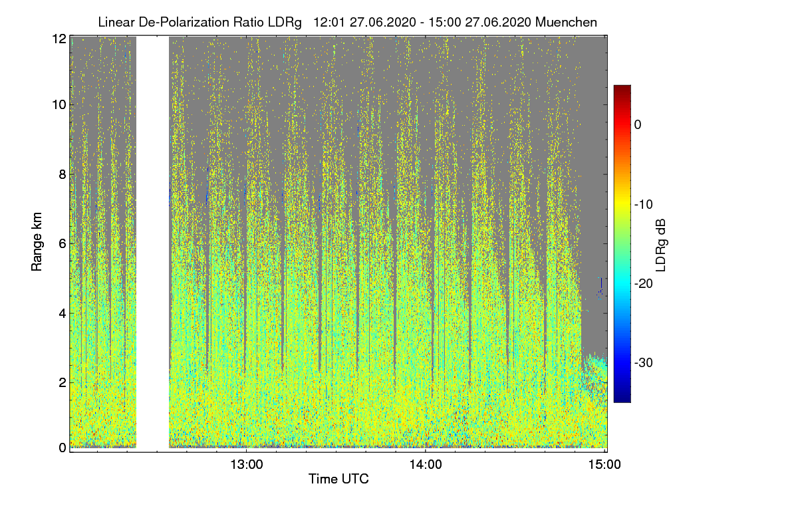Image resolution: width=798 pixels, height=532 pixels.
Task: Click the colorbar value label -30
Action: [643, 363]
